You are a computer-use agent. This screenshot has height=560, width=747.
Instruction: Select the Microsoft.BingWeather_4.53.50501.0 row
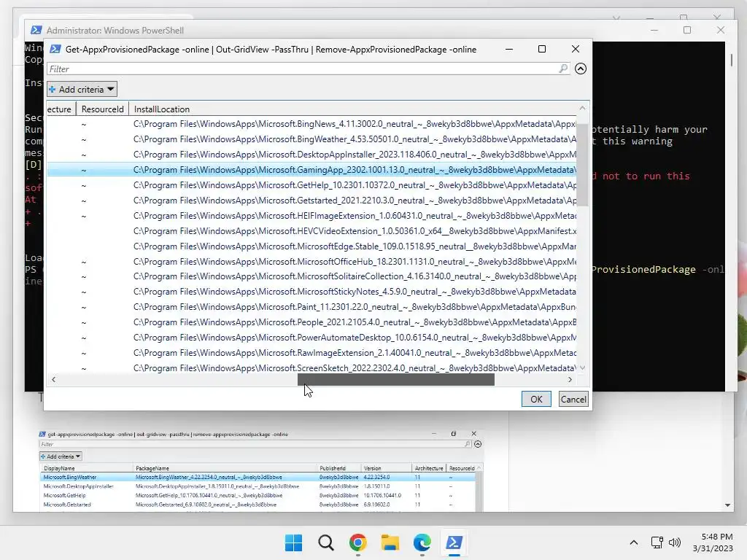[x=311, y=139]
